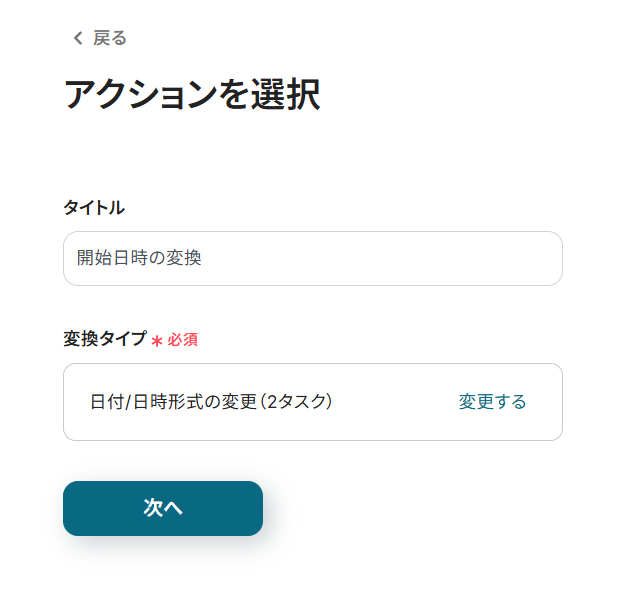Click the アクションを選択 heading

point(191,95)
